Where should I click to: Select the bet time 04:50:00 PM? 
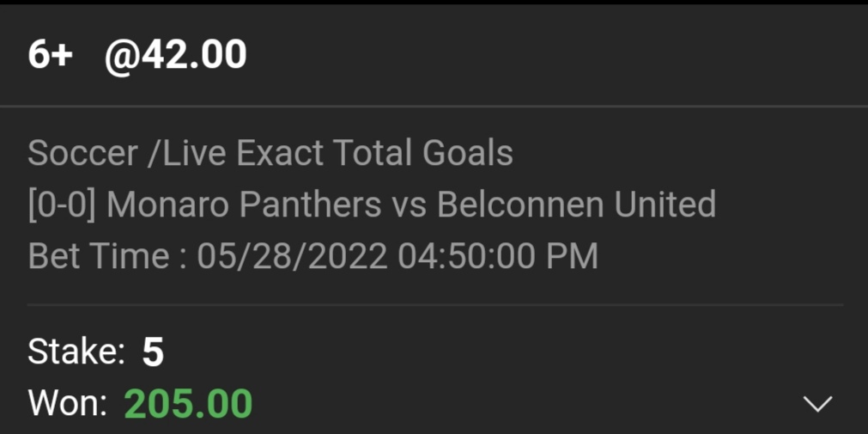tap(498, 257)
